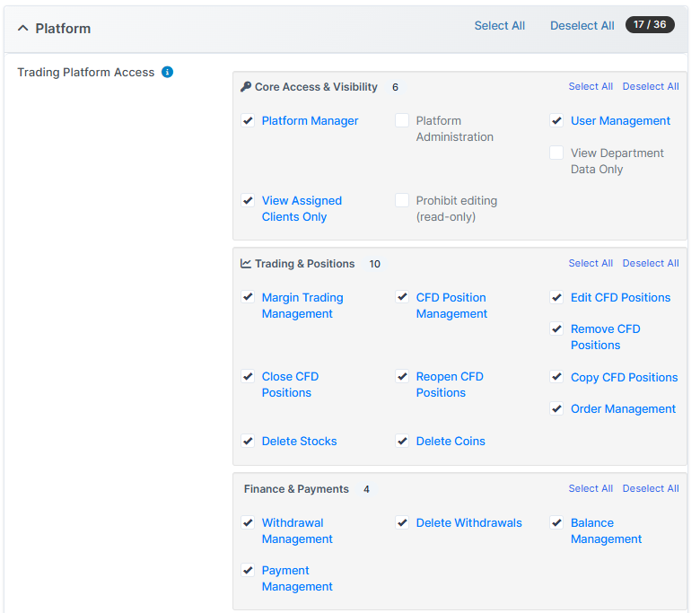The height and width of the screenshot is (613, 700).
Task: Uncheck the Platform Manager checkbox
Action: click(248, 120)
